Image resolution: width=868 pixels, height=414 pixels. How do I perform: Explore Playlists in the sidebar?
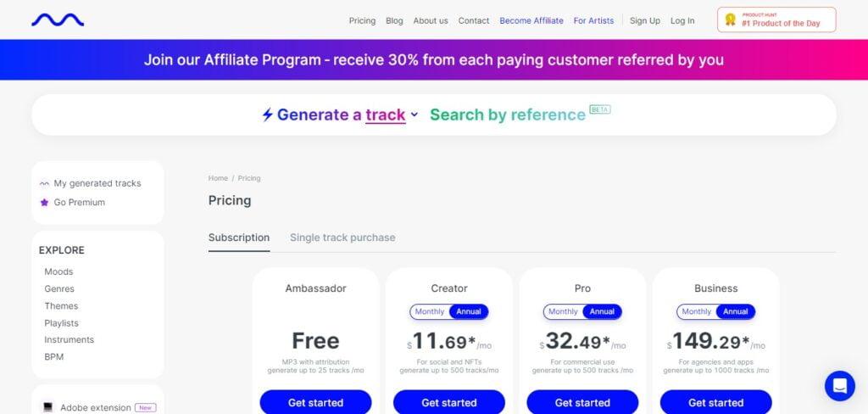pyautogui.click(x=61, y=323)
